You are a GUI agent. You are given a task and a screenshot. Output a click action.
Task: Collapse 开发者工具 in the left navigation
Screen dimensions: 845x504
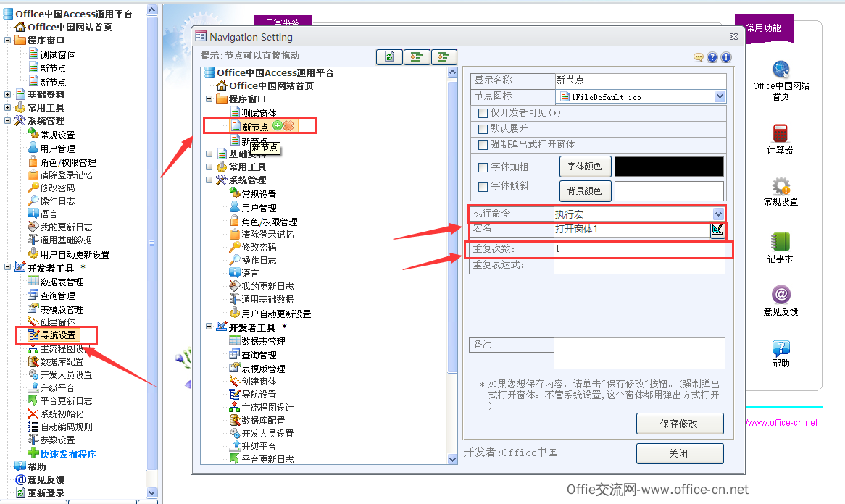(x=7, y=266)
